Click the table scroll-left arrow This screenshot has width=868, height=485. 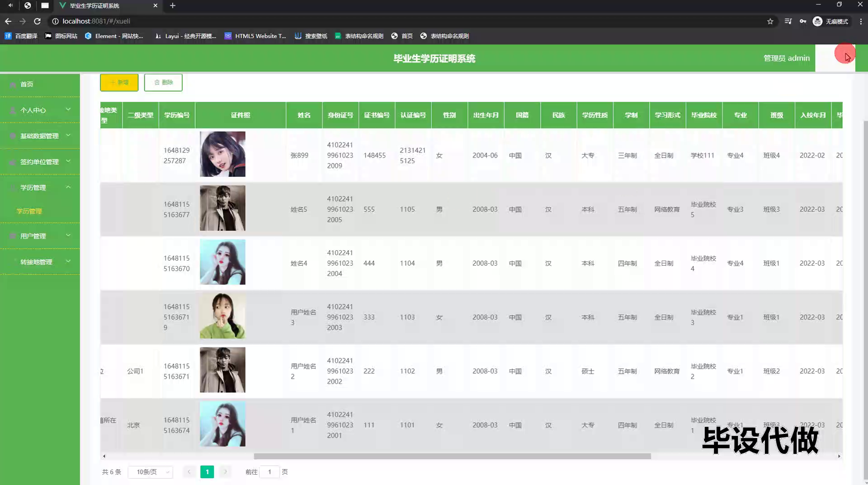104,456
